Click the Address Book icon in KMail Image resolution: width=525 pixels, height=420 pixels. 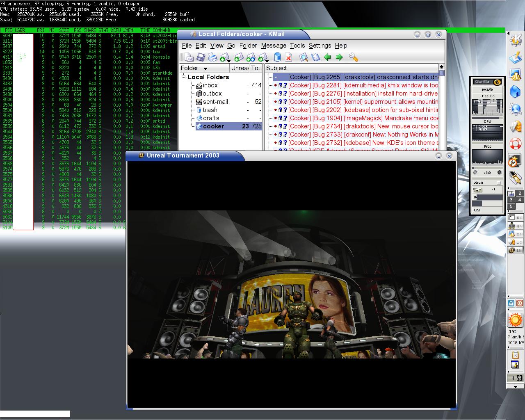(x=315, y=57)
